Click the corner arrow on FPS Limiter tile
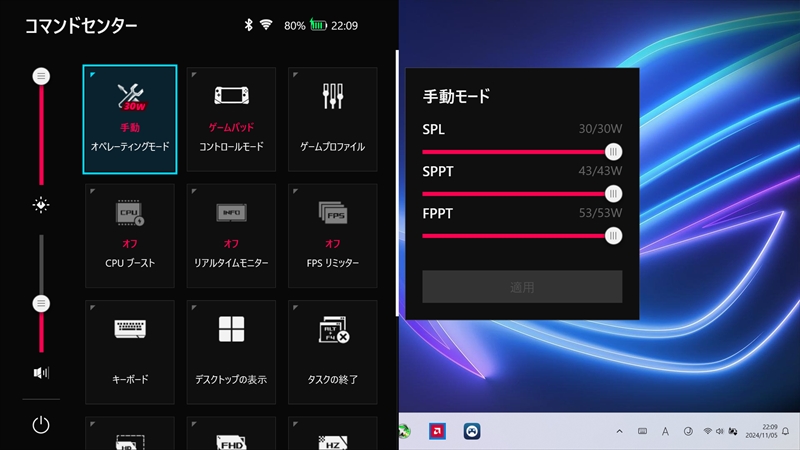This screenshot has height=450, width=800. 295,191
